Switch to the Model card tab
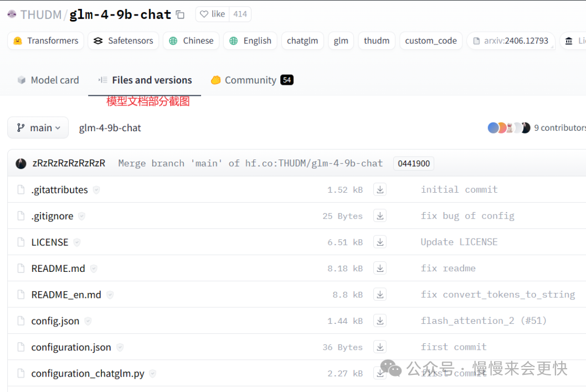This screenshot has width=586, height=392. 48,80
